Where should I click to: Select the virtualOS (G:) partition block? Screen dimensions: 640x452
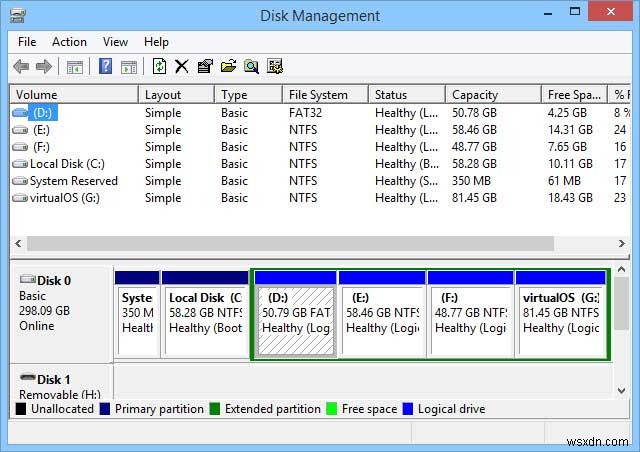560,314
